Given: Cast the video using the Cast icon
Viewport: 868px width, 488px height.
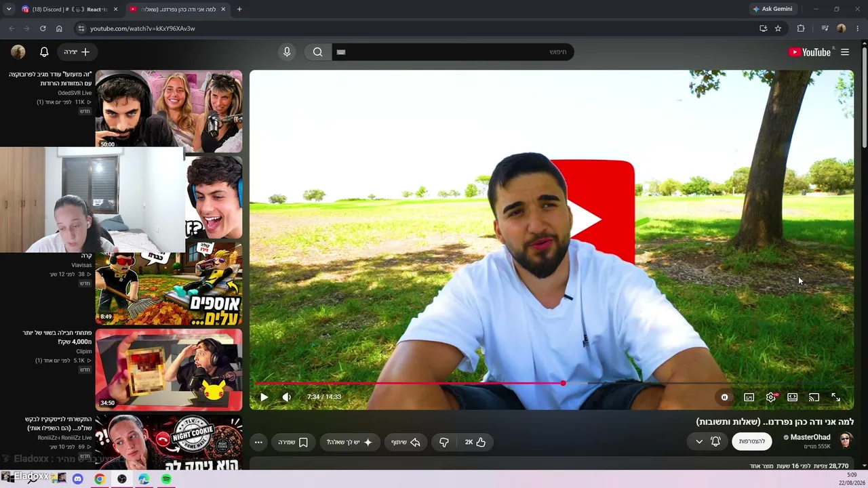Looking at the screenshot, I should (814, 397).
